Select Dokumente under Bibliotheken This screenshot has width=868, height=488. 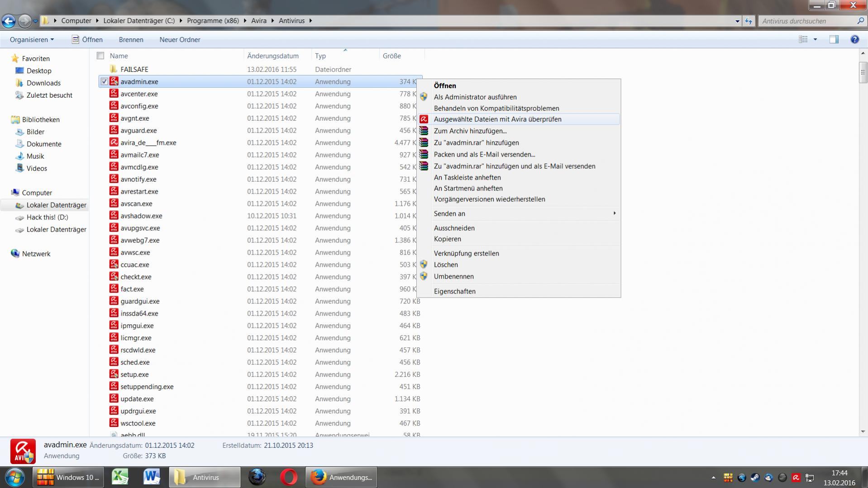click(x=44, y=144)
